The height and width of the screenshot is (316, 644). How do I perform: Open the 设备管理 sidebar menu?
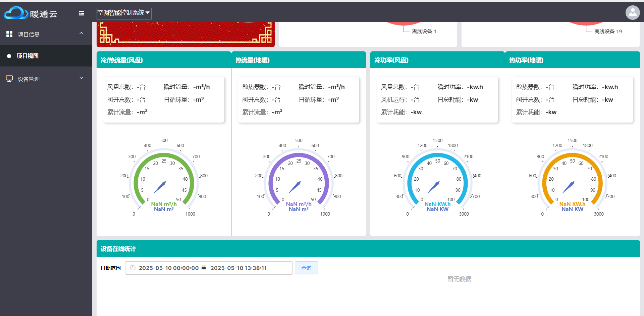(x=46, y=79)
